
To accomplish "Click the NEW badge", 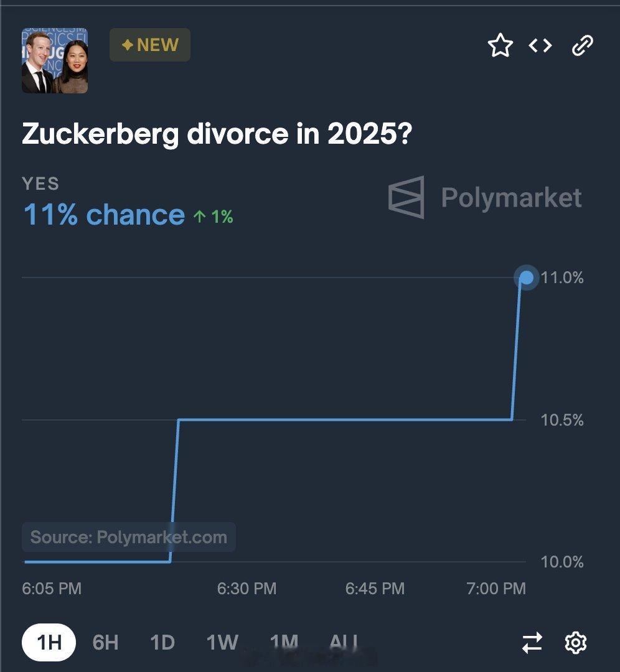I will 150,45.
